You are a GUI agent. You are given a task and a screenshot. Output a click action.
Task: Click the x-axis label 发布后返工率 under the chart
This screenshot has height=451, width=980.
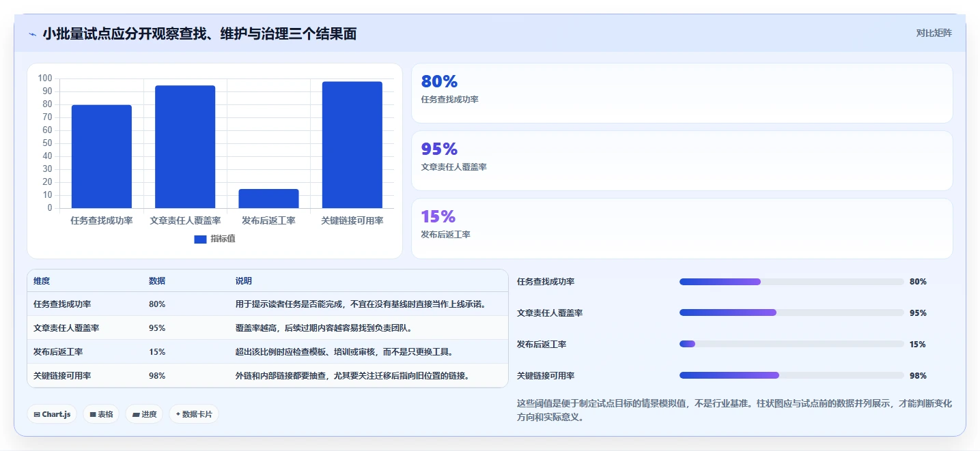[268, 220]
